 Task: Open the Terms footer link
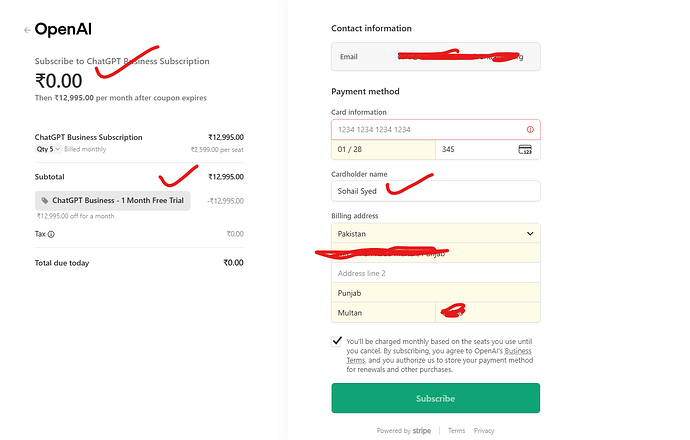click(456, 430)
